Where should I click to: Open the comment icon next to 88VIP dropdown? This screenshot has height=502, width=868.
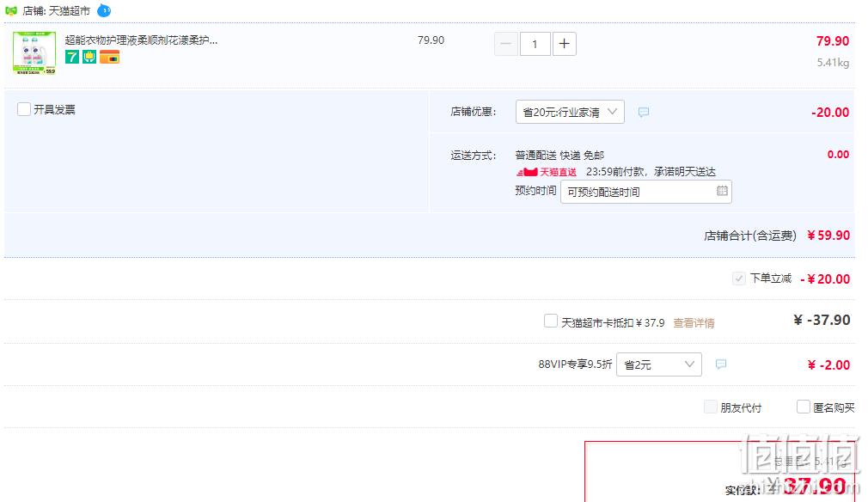(721, 364)
